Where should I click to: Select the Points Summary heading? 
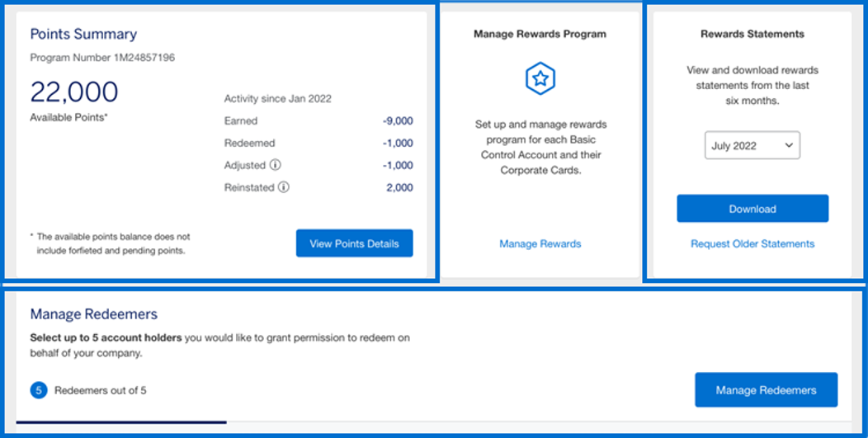pyautogui.click(x=83, y=34)
